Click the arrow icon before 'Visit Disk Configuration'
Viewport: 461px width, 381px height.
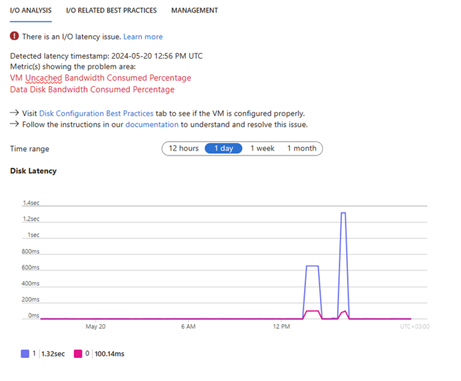pyautogui.click(x=14, y=113)
